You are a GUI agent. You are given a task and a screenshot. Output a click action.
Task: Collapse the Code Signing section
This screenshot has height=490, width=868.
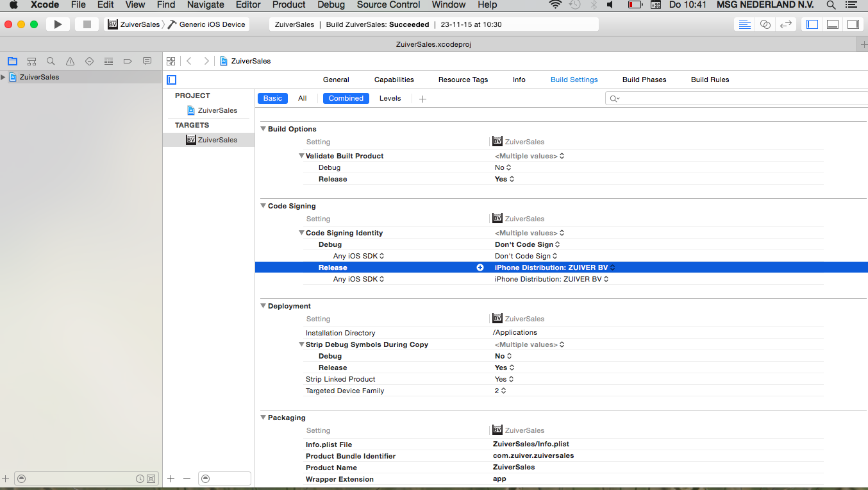coord(263,206)
